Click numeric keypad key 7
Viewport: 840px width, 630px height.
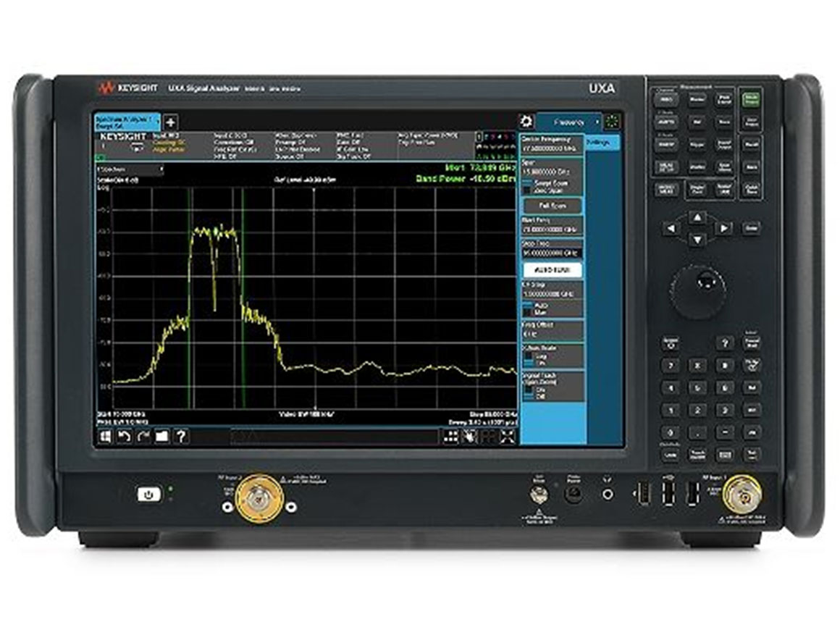(670, 366)
